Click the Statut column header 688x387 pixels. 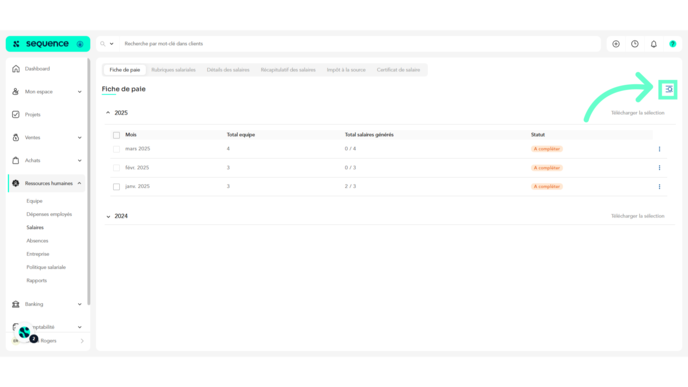tap(538, 135)
